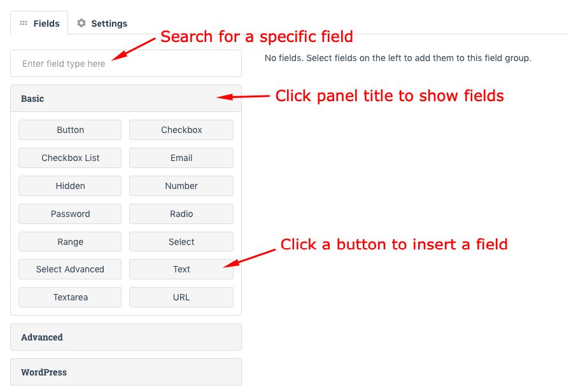Add a Radio field
The width and height of the screenshot is (569, 392).
pos(181,214)
